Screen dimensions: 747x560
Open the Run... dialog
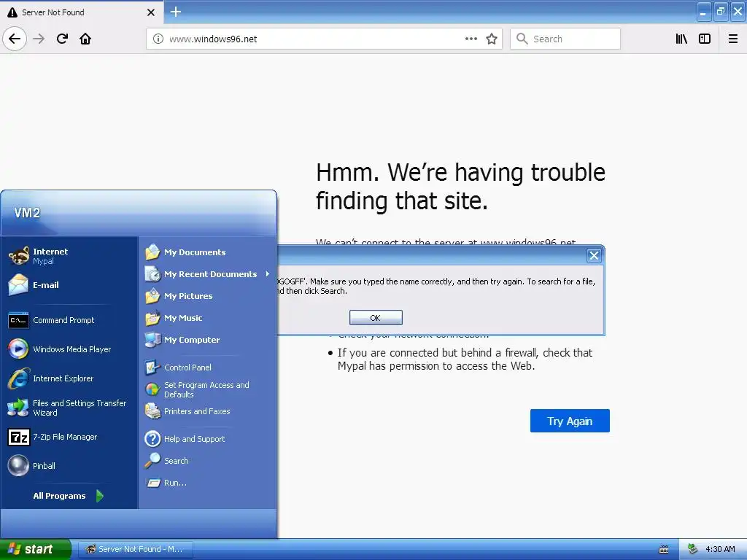[208, 483]
